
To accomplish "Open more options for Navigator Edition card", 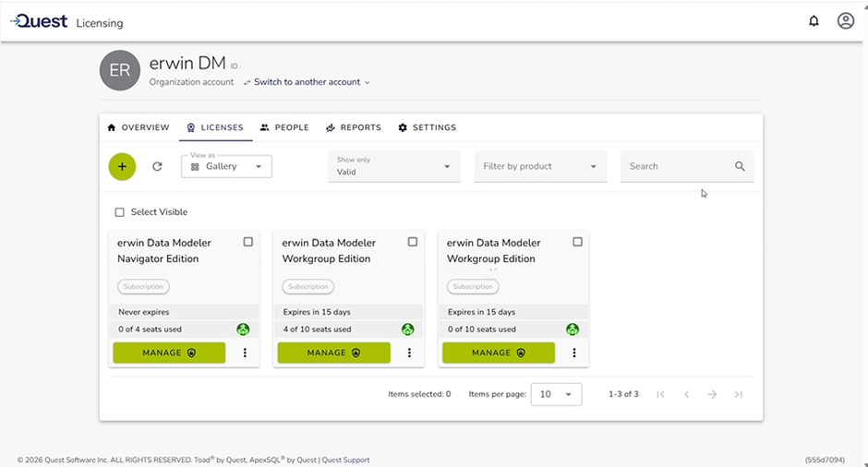I will pyautogui.click(x=245, y=353).
